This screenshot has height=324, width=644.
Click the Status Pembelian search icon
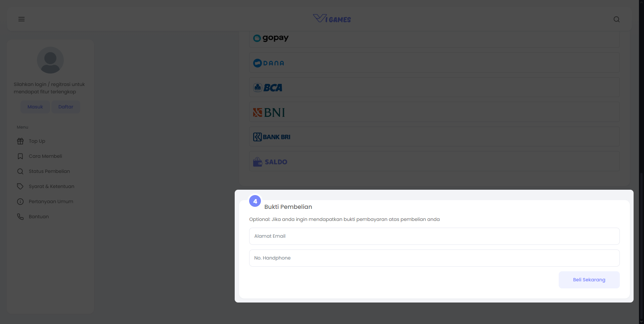[x=20, y=171]
